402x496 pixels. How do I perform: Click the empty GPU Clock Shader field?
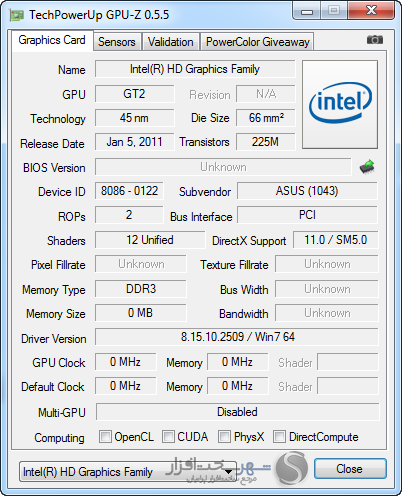(348, 362)
